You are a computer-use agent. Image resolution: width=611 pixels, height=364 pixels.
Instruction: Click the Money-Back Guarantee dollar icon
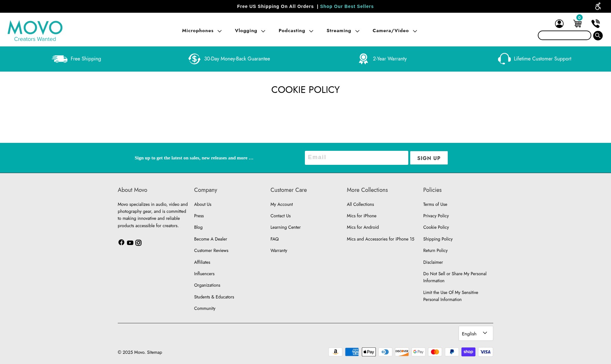194,59
